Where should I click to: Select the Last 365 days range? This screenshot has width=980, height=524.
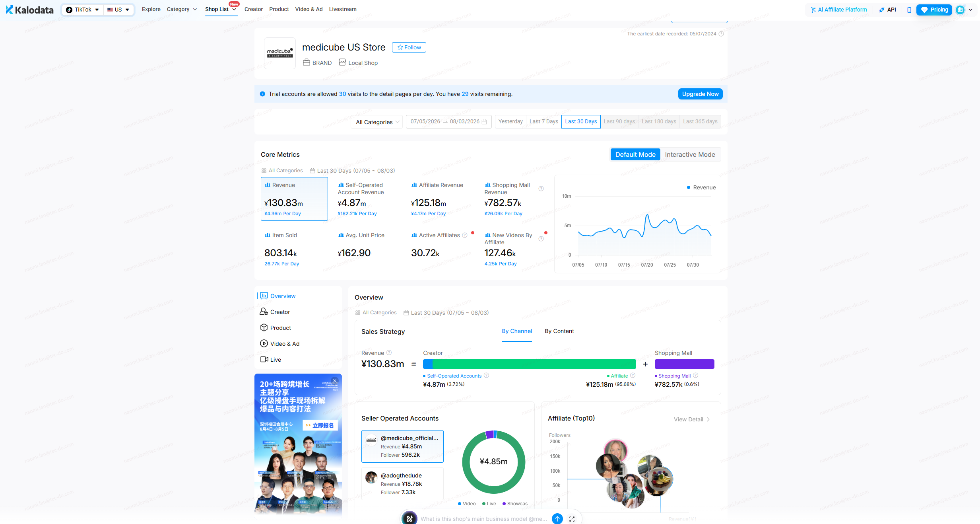pyautogui.click(x=700, y=122)
